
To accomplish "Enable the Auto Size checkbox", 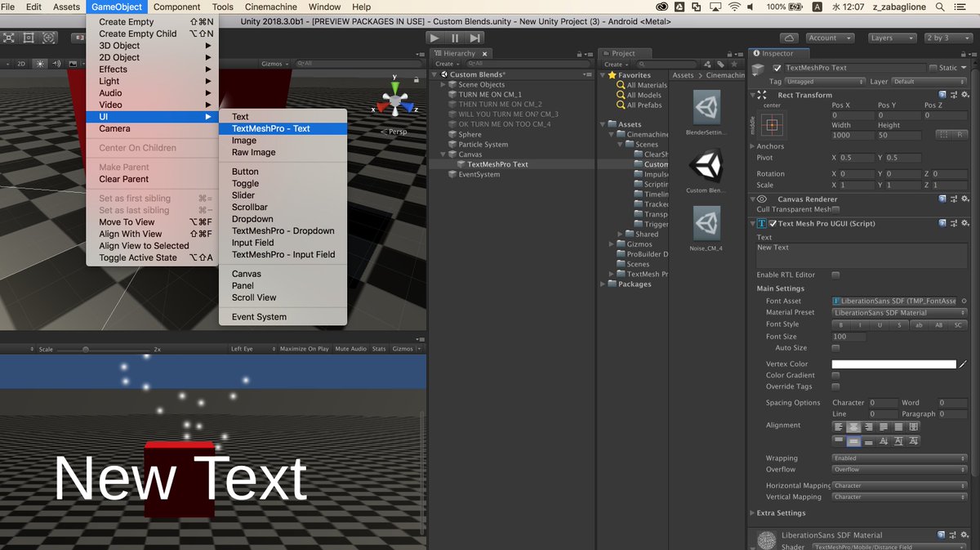I will (x=835, y=348).
